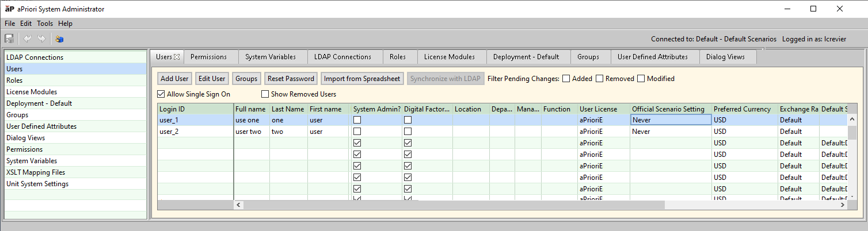The image size is (868, 231).
Task: Switch to the Deployment - Default tab
Action: coord(528,57)
